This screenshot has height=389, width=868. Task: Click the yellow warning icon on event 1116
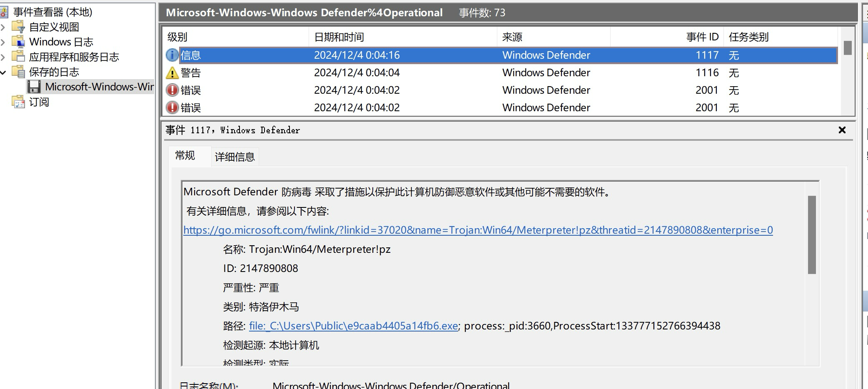(172, 73)
